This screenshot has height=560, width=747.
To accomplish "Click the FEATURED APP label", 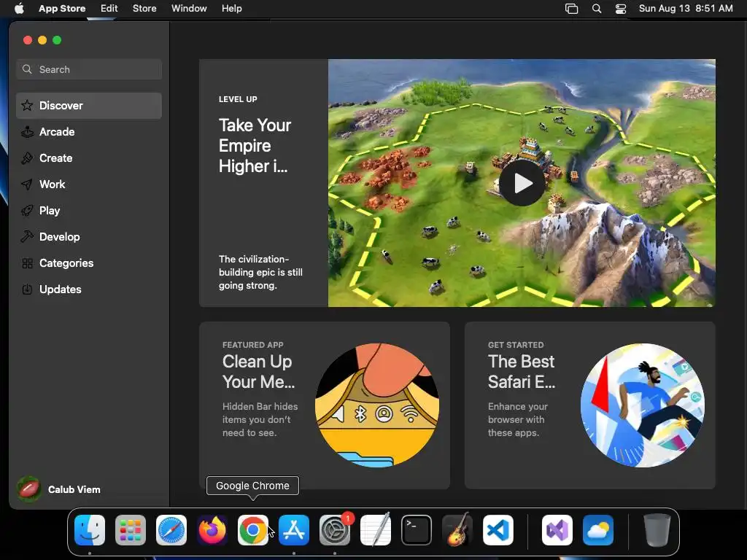I will 253,345.
